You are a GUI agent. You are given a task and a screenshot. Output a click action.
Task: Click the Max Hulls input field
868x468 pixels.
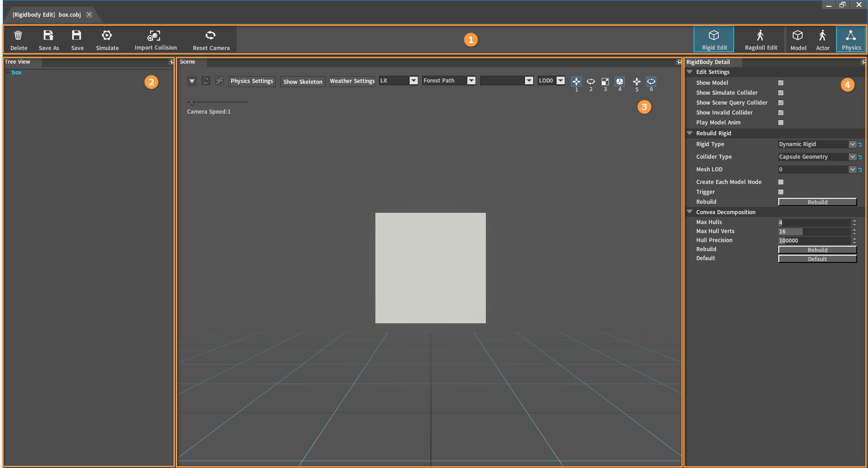pos(813,222)
